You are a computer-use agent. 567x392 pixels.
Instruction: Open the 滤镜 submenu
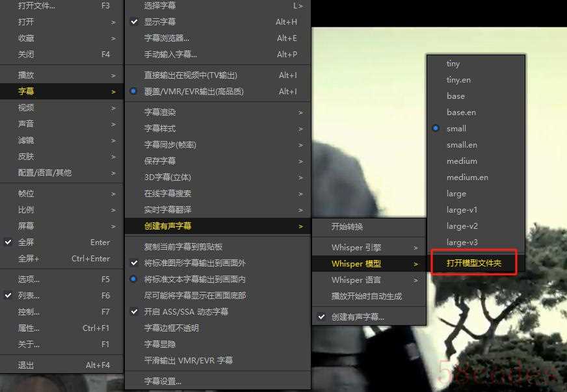[x=62, y=140]
